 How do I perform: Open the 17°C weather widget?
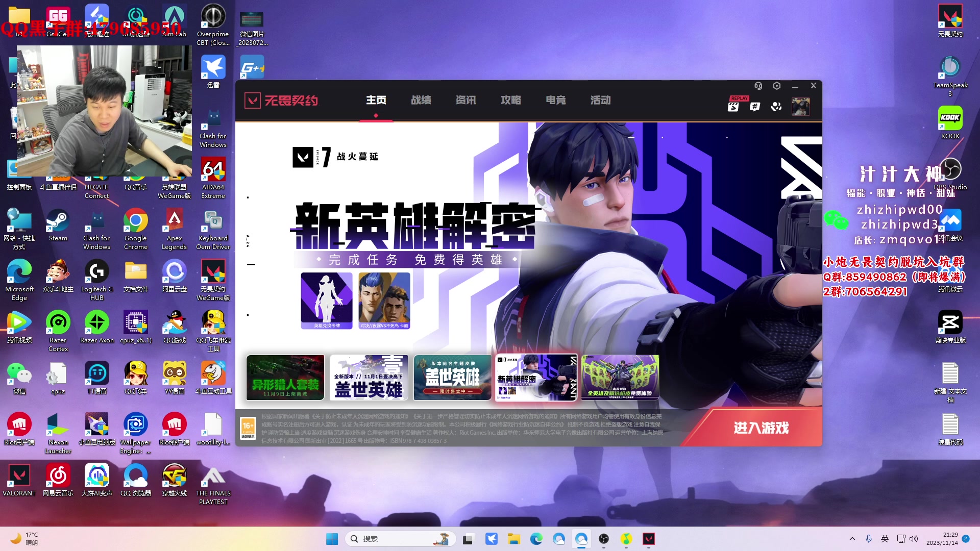point(24,539)
